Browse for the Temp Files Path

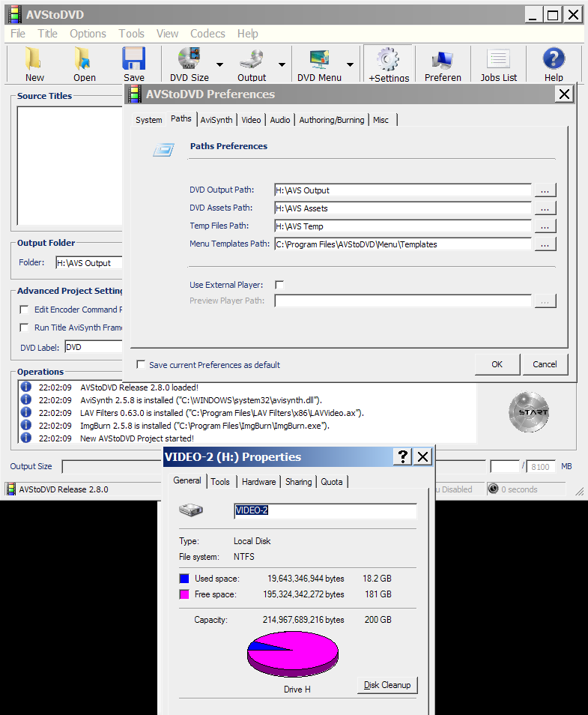point(545,226)
